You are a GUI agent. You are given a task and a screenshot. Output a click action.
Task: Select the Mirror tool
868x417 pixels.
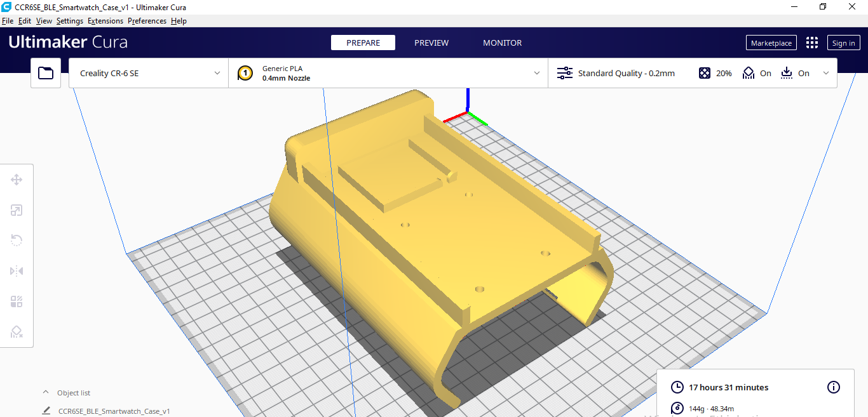click(17, 271)
